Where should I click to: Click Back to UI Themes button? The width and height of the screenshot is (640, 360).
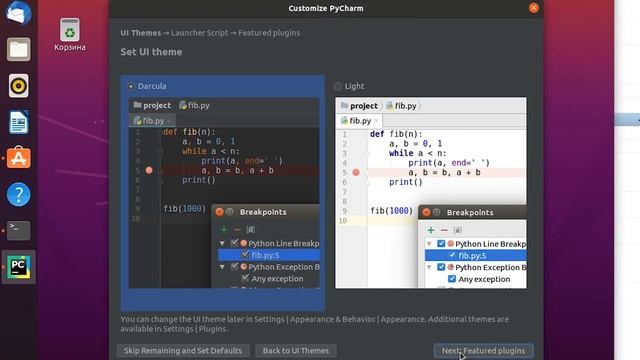[296, 351]
